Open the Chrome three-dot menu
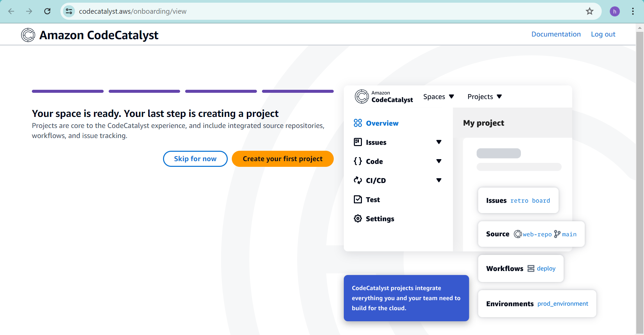 pos(633,11)
